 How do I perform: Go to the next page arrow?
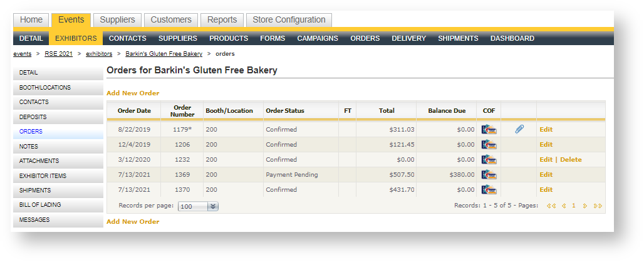[x=585, y=206]
